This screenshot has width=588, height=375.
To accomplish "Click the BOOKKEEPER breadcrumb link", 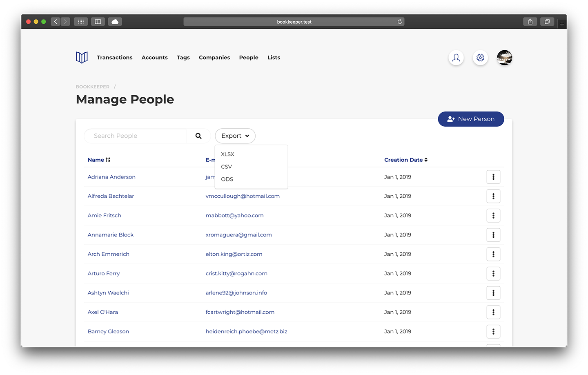I will click(x=93, y=87).
